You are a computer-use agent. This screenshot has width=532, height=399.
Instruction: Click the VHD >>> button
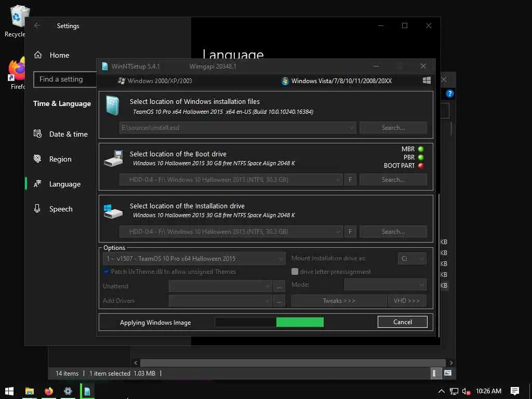point(406,301)
